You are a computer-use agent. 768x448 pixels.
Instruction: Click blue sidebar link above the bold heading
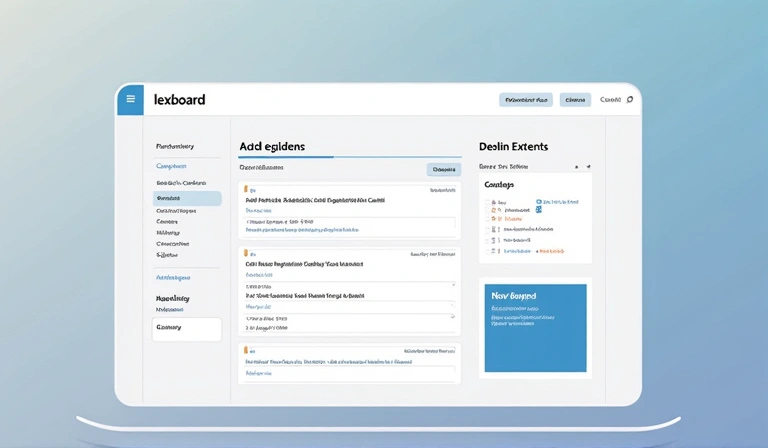tap(173, 278)
